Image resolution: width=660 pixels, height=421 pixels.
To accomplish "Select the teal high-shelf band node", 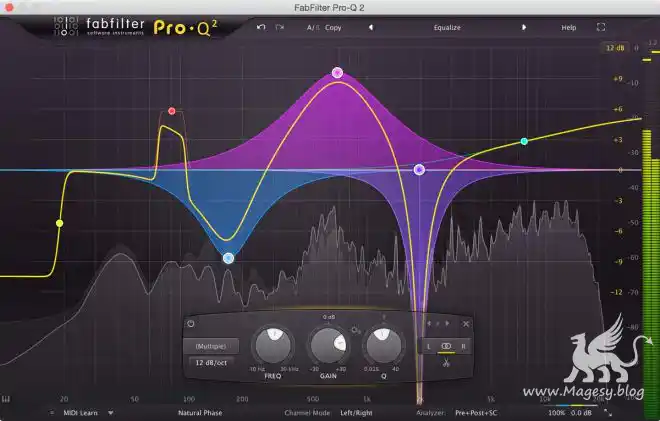I will tap(524, 141).
